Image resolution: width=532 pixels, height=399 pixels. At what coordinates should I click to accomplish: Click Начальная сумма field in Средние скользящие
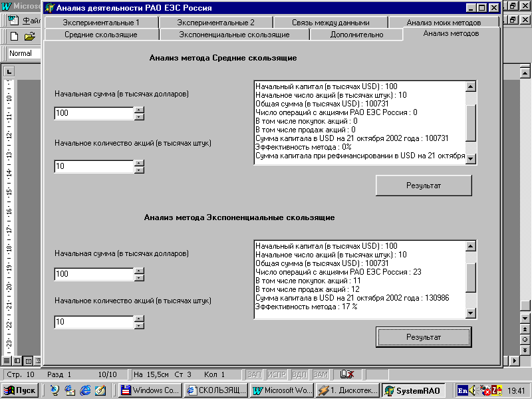94,113
